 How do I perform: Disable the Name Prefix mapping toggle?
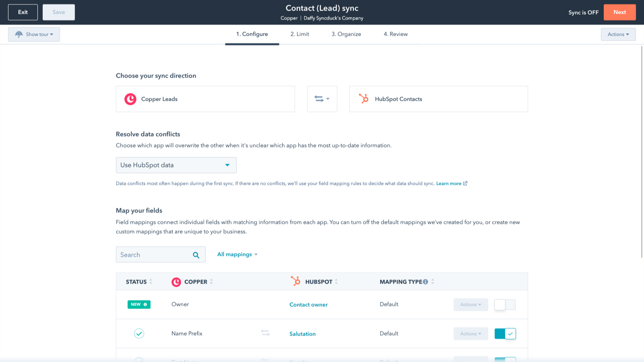[505, 334]
